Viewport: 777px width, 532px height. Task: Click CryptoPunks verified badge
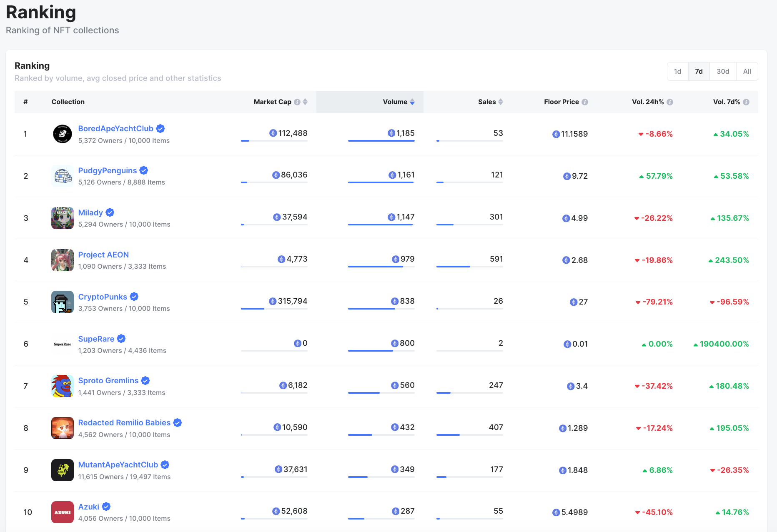coord(134,297)
